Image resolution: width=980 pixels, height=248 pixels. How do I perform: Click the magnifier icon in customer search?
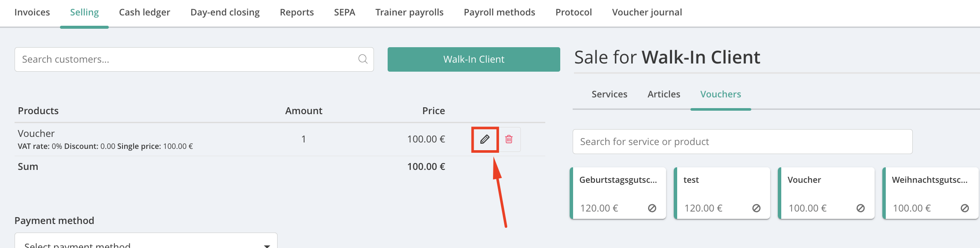point(363,59)
